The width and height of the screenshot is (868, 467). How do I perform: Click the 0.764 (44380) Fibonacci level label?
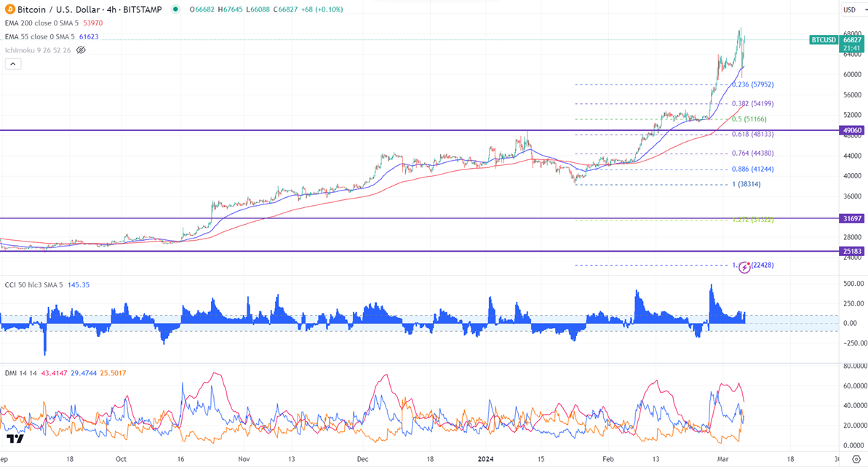tap(753, 153)
